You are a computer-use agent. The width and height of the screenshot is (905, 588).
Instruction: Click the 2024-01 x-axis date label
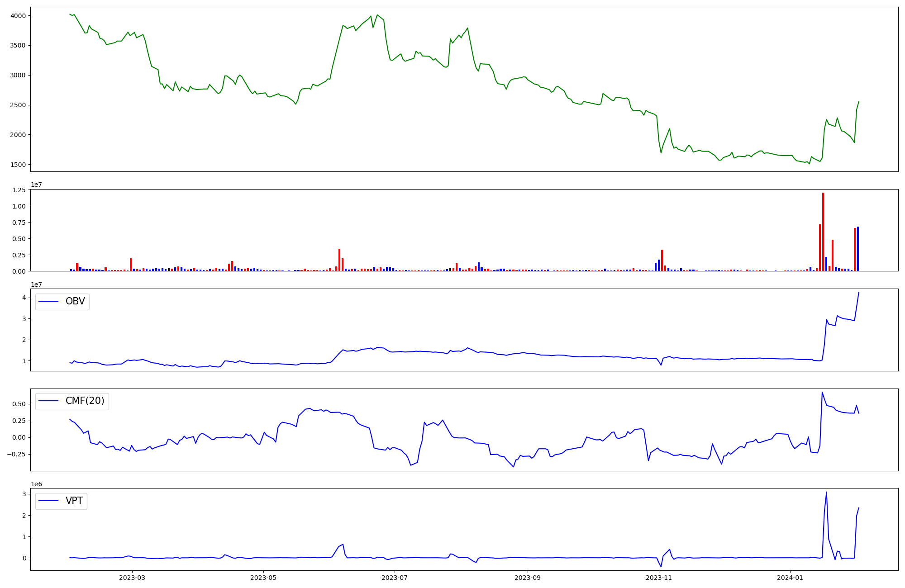click(790, 578)
